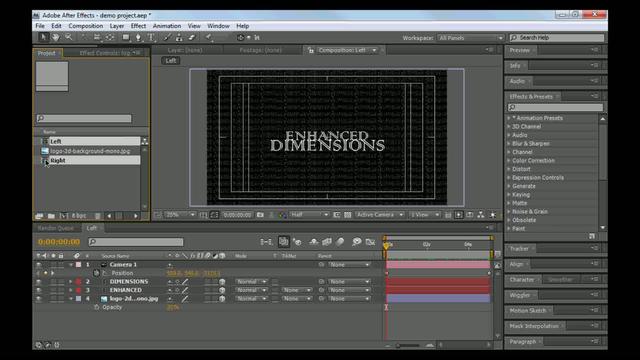Click the comp flowchart icon in viewer bar
Viewport: 640px width, 360px height.
481,215
